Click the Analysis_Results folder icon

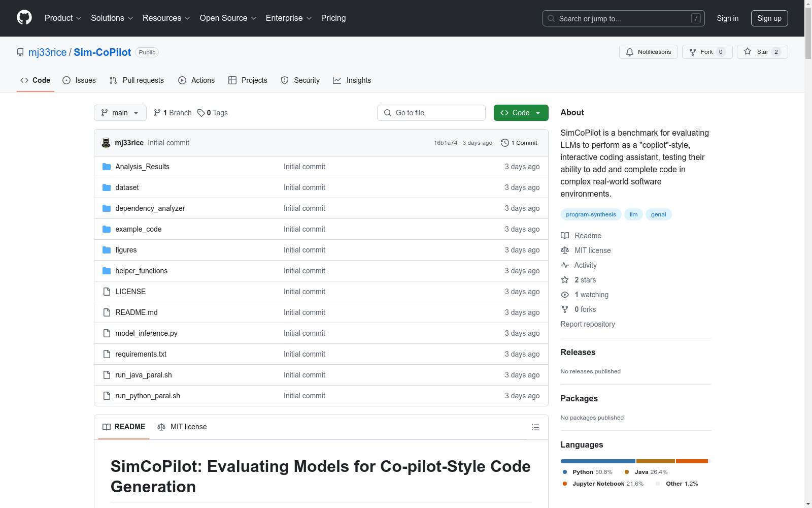(107, 167)
